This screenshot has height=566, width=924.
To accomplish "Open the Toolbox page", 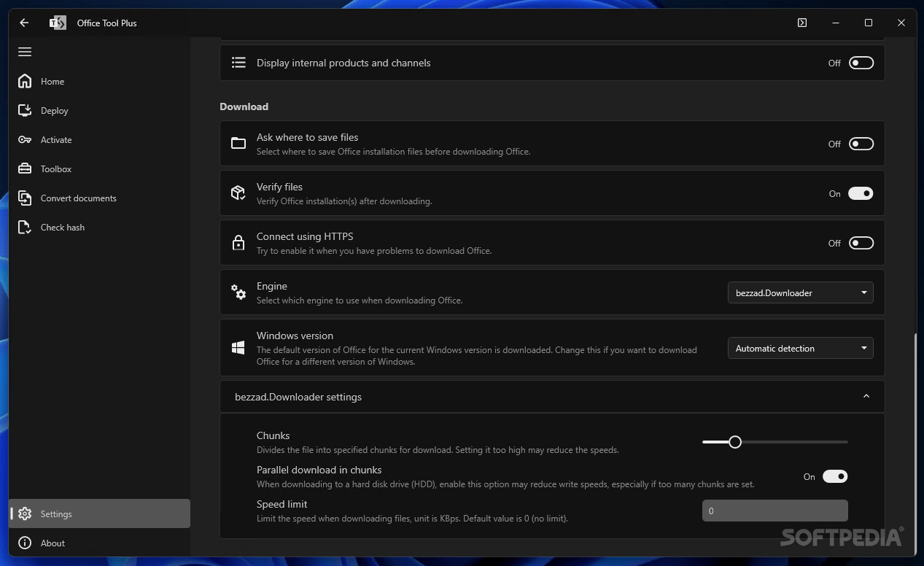I will [100, 168].
